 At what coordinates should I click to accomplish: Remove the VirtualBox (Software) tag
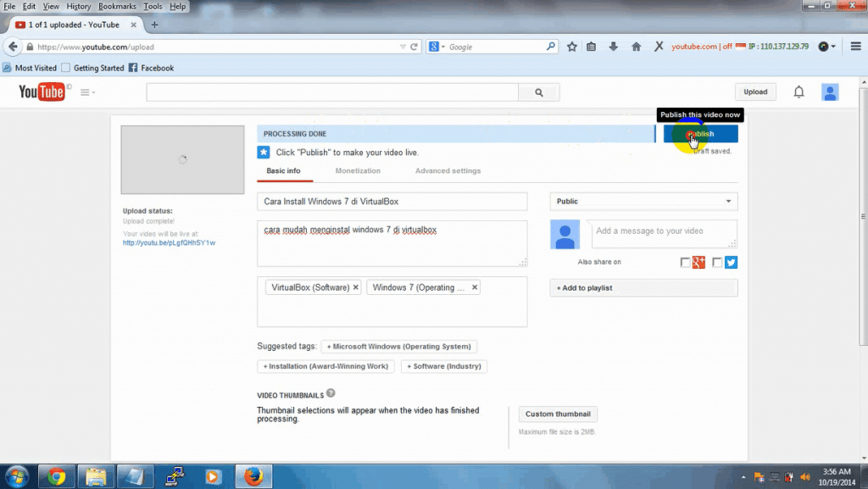click(x=356, y=287)
